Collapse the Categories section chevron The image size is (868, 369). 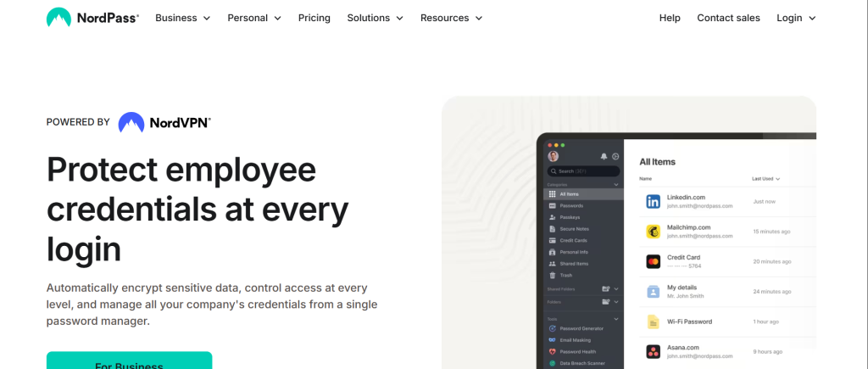(616, 185)
